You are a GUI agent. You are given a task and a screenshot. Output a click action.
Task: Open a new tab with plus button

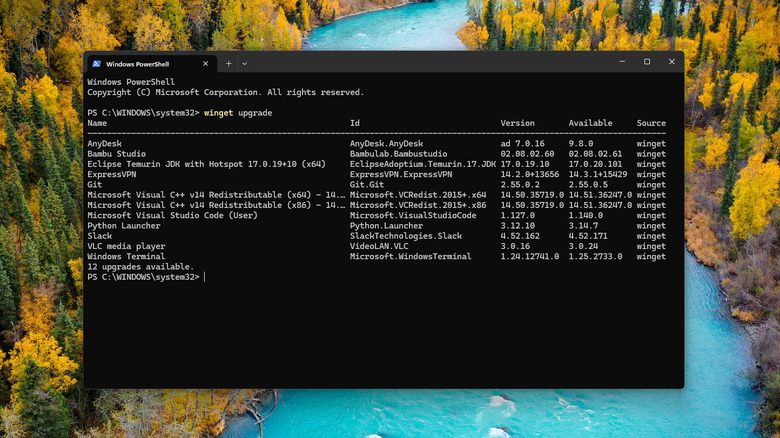point(228,64)
